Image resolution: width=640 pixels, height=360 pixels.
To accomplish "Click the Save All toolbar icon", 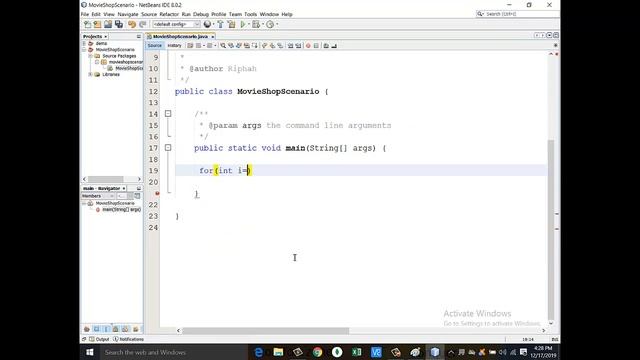I will [119, 24].
